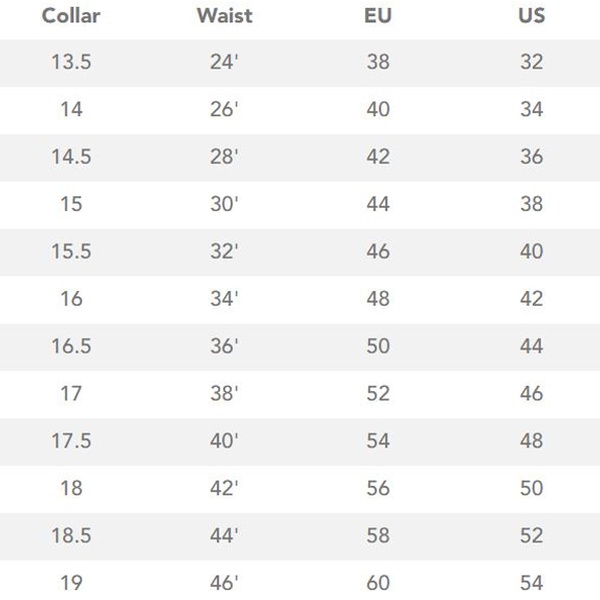
Task: Click the Collar column header
Action: pyautogui.click(x=70, y=16)
